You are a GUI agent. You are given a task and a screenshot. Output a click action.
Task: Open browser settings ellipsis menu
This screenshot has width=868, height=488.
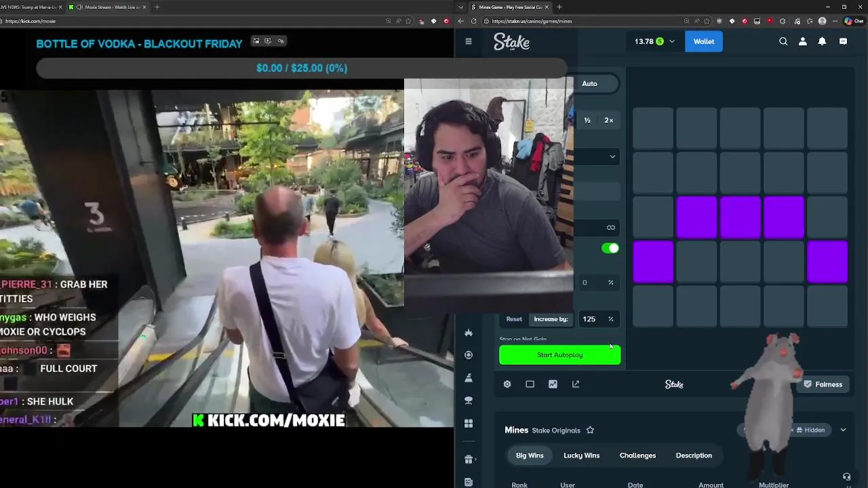[x=835, y=21]
